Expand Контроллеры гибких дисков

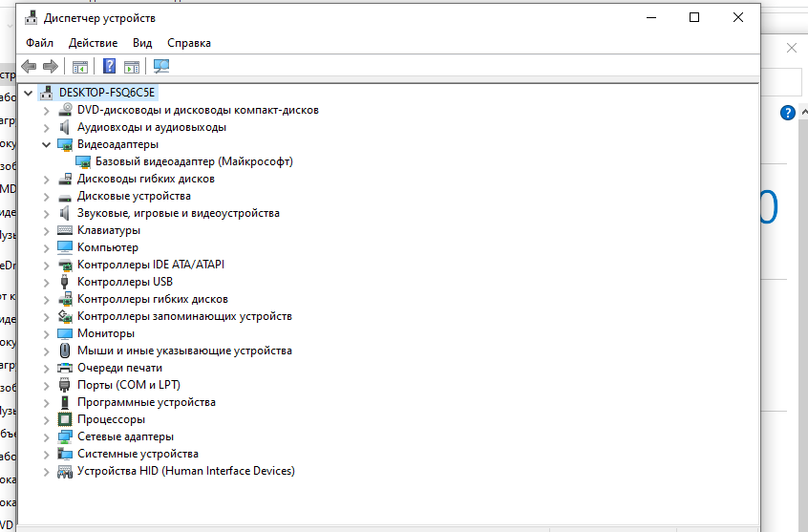pos(47,300)
